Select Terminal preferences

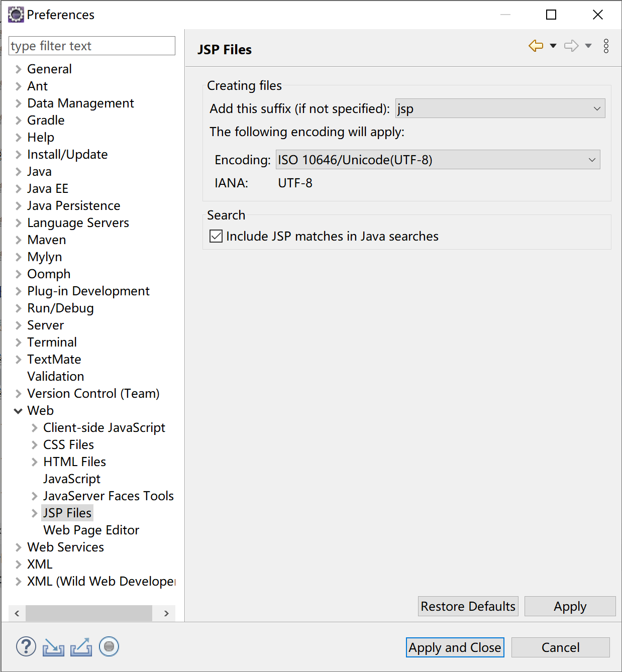click(x=52, y=342)
